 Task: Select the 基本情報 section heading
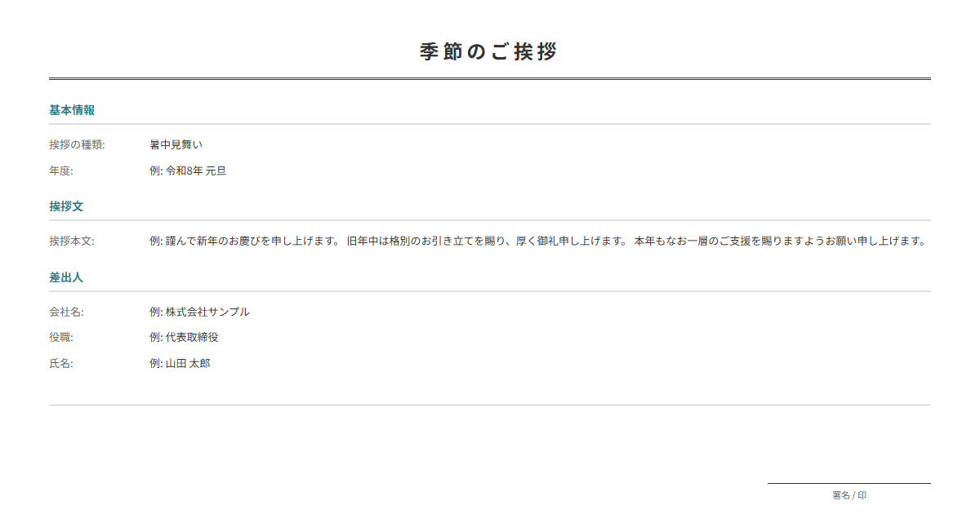click(x=72, y=110)
